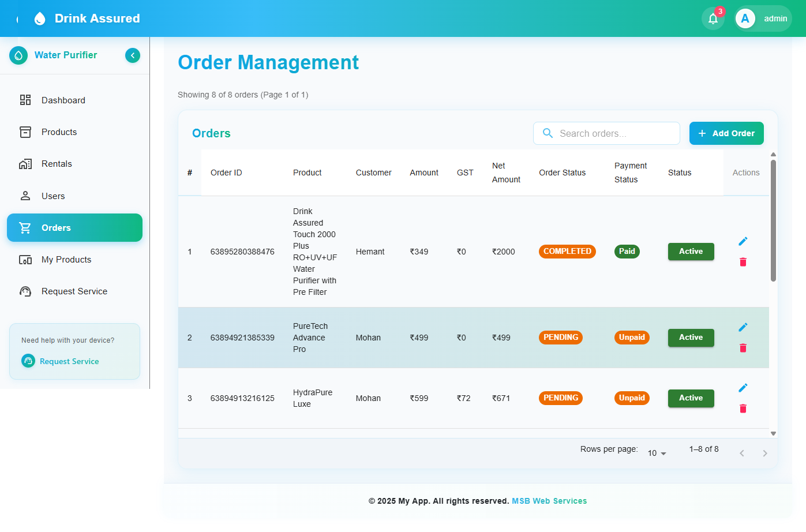
Task: Delete the HydraPure Luxe order
Action: click(743, 409)
